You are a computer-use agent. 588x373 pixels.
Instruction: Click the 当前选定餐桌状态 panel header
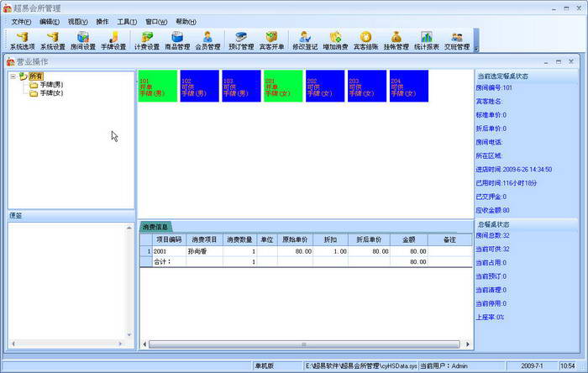(x=526, y=76)
